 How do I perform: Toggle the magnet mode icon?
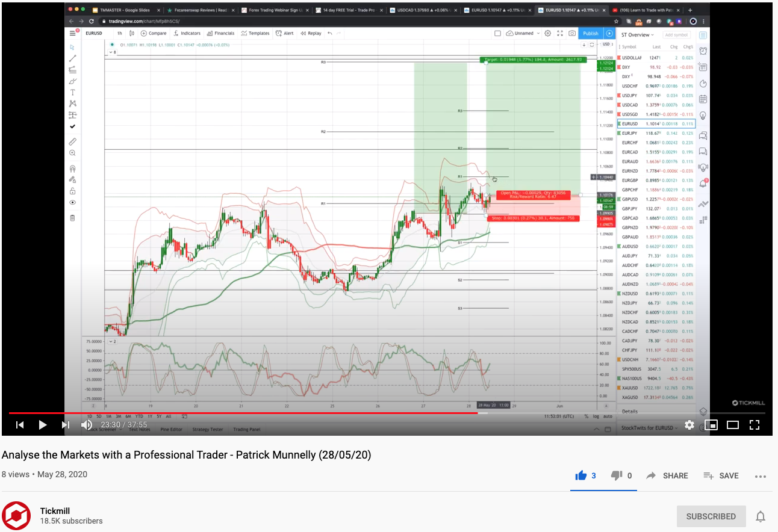tap(72, 169)
